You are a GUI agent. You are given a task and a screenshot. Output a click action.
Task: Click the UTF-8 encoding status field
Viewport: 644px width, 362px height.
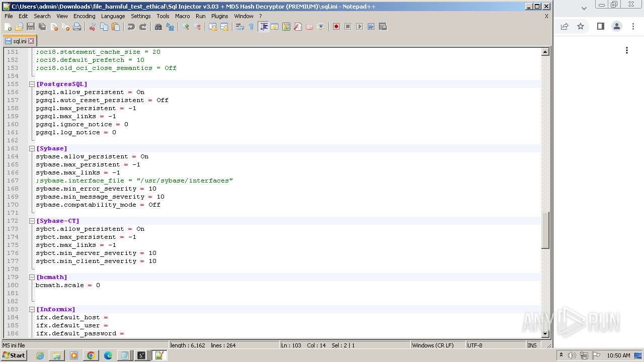(495, 345)
